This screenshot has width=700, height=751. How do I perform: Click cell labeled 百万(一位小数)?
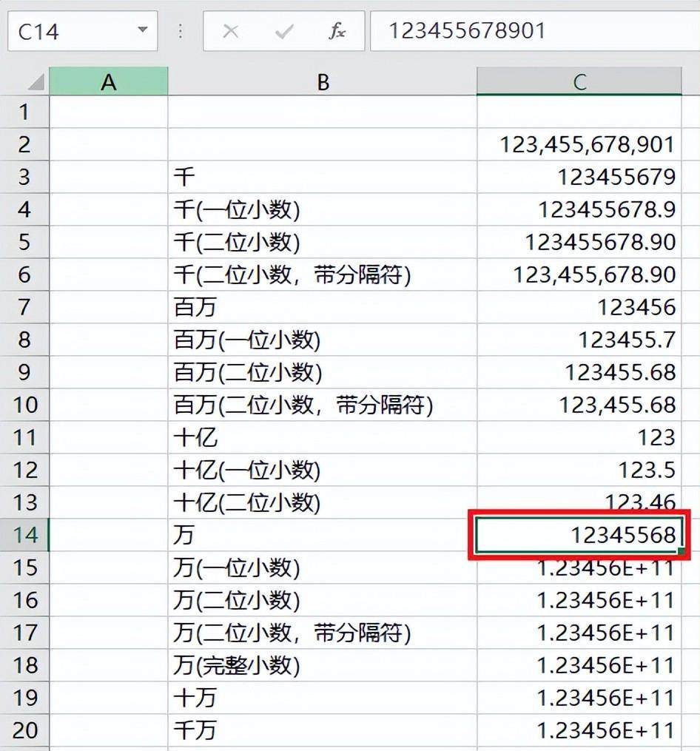[323, 340]
